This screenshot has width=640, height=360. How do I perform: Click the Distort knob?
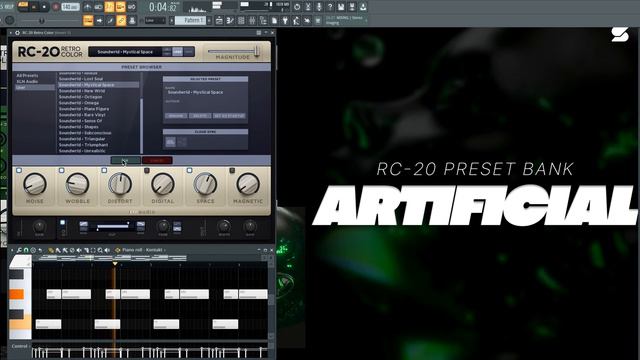(x=120, y=184)
